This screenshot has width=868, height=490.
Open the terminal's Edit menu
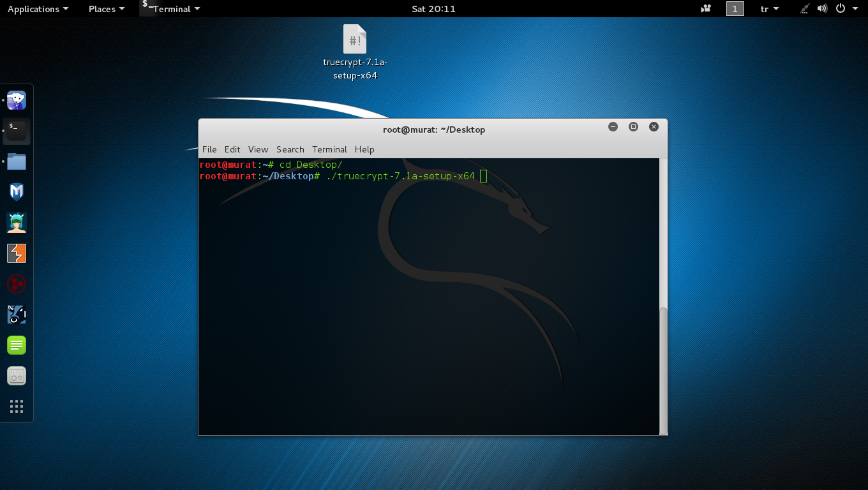tap(232, 149)
